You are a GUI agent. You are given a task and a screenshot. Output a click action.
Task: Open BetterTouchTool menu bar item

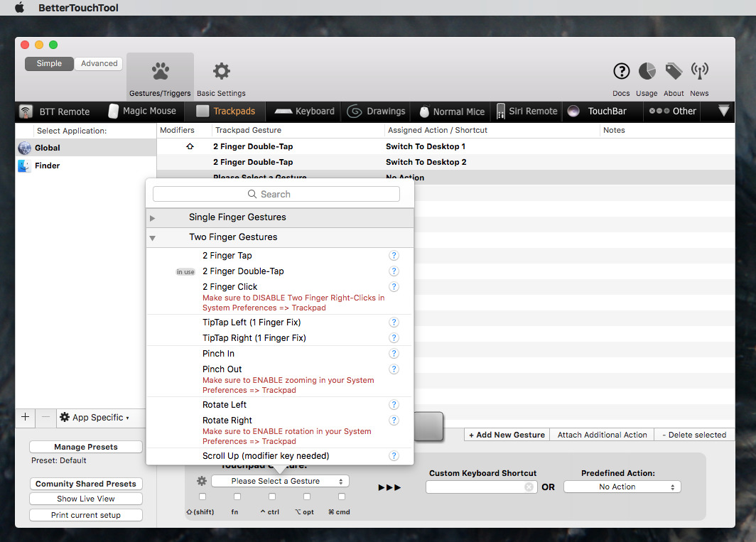(78, 8)
